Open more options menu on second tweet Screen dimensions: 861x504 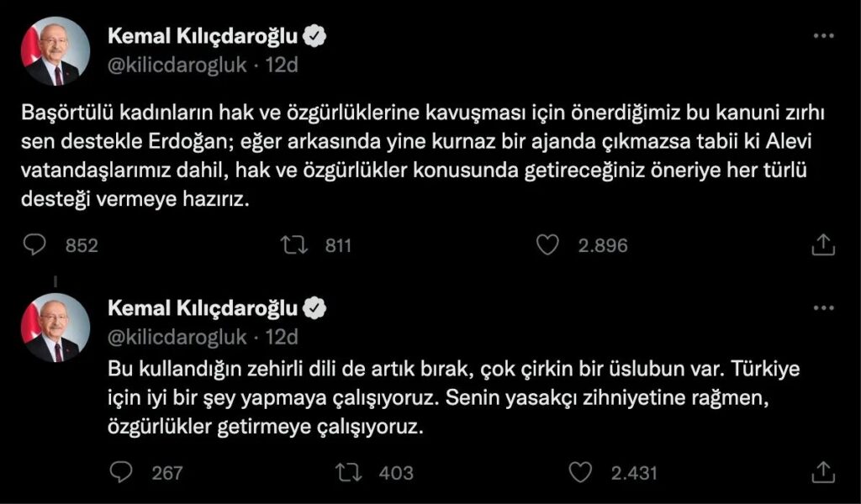824,308
